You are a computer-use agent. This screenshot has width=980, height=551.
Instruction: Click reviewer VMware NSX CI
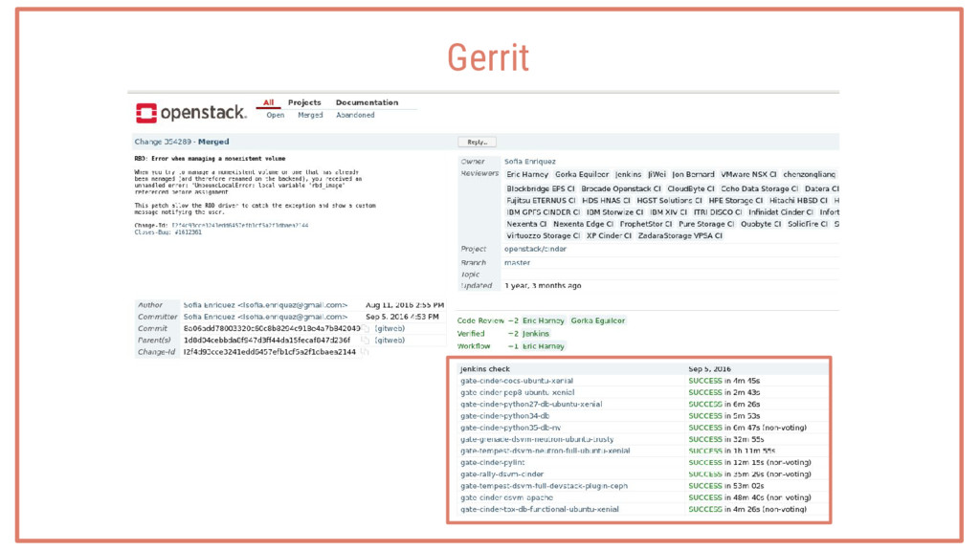click(748, 174)
